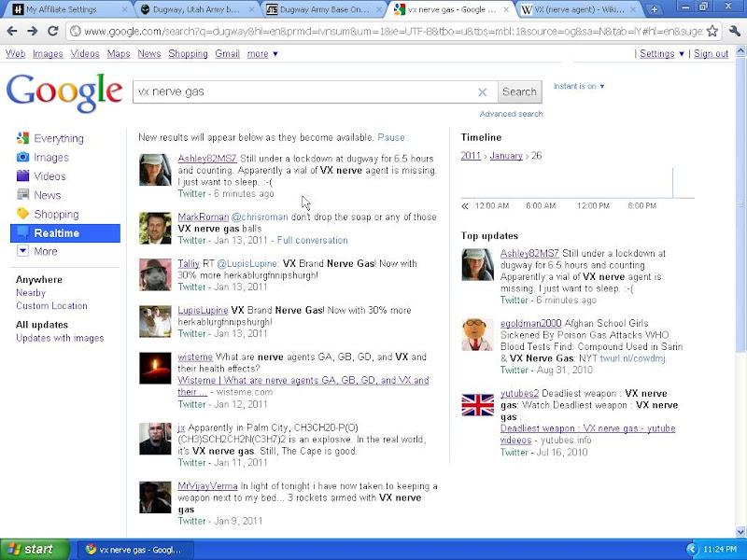Viewport: 747px width, 560px height.
Task: Click the timeline activity bar marker
Action: click(x=672, y=182)
